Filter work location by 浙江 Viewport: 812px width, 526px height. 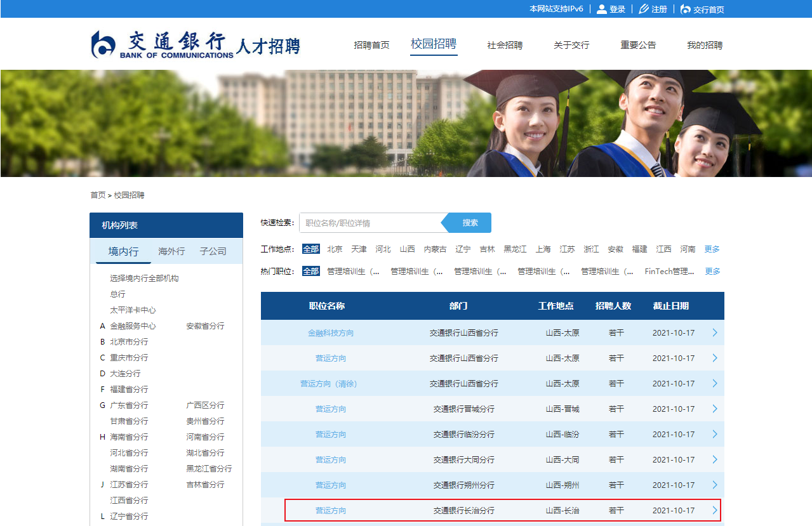point(591,249)
